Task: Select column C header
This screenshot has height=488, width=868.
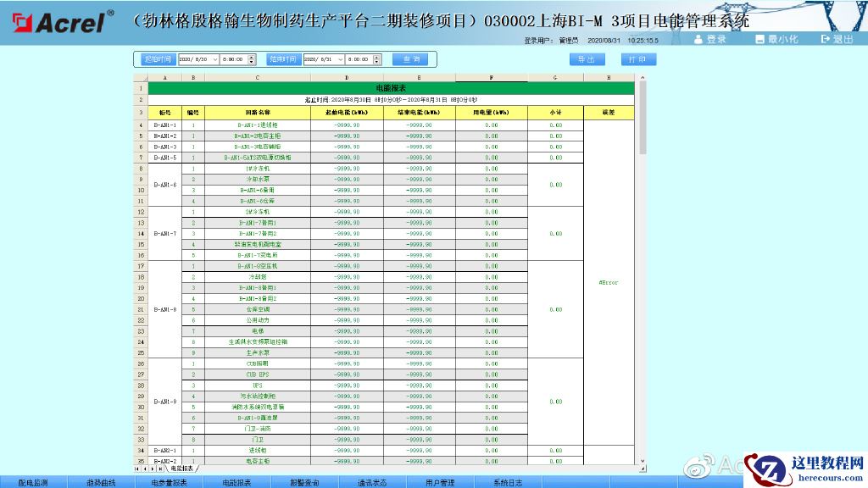Action: click(258, 78)
